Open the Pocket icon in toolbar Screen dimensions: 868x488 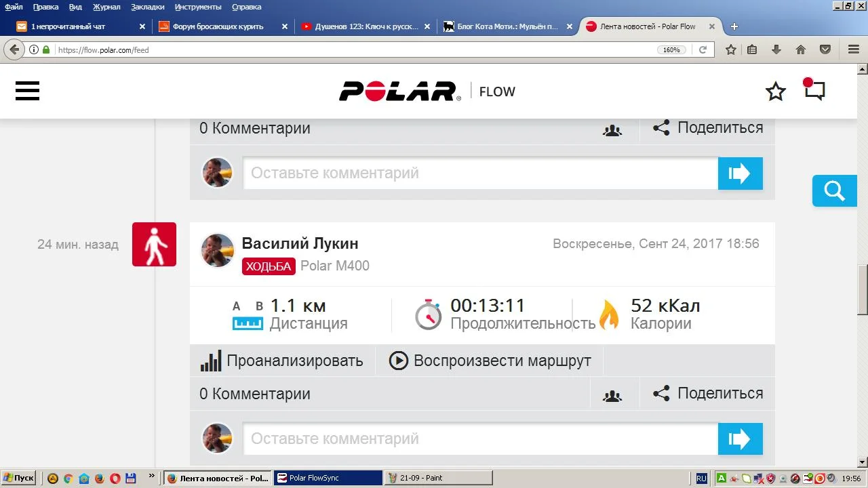coord(825,49)
